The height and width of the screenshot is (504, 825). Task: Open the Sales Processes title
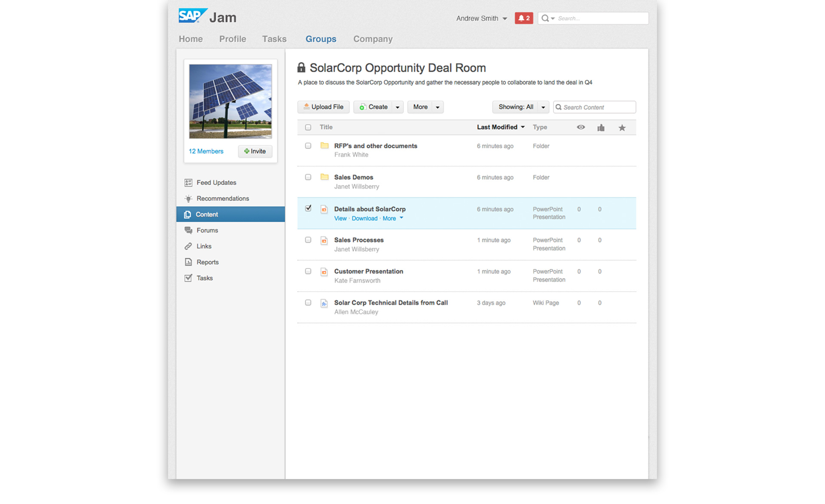pyautogui.click(x=359, y=240)
